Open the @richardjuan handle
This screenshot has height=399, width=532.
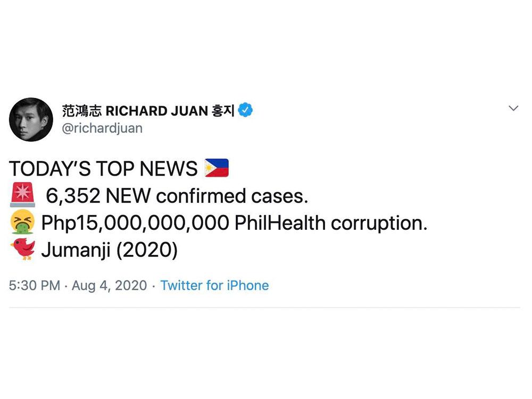point(101,128)
